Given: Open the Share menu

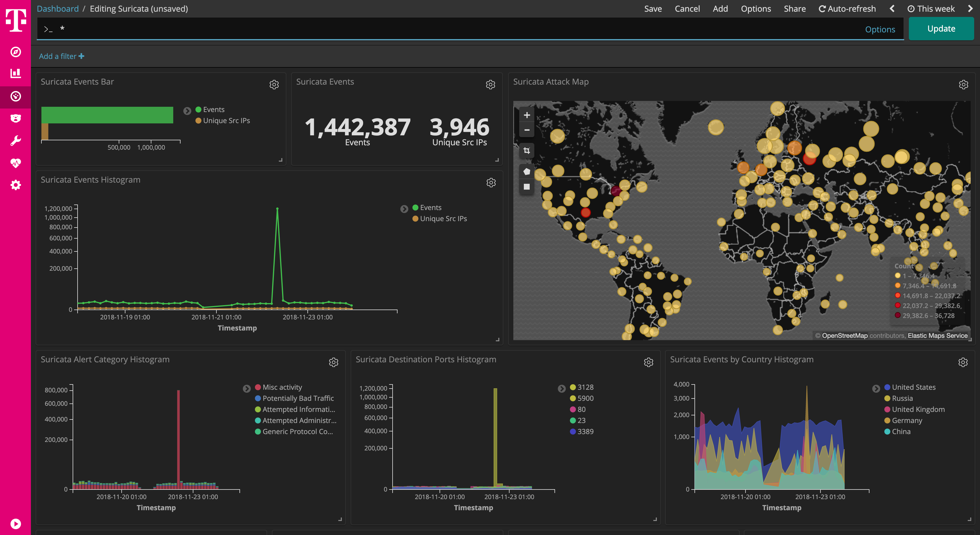Looking at the screenshot, I should pyautogui.click(x=795, y=8).
